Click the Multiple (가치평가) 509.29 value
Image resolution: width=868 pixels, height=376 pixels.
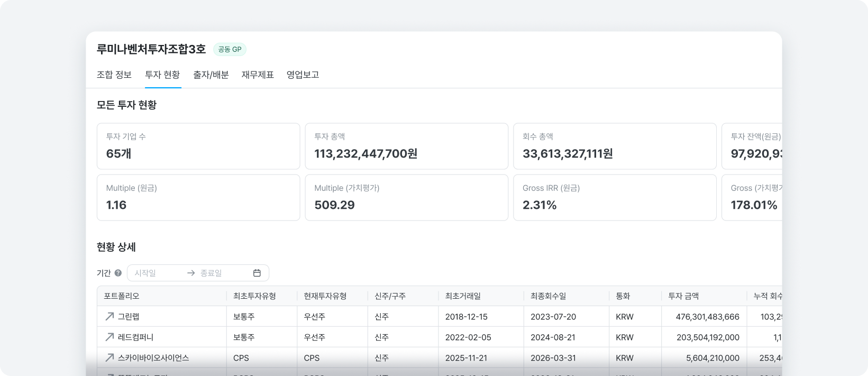click(x=334, y=205)
